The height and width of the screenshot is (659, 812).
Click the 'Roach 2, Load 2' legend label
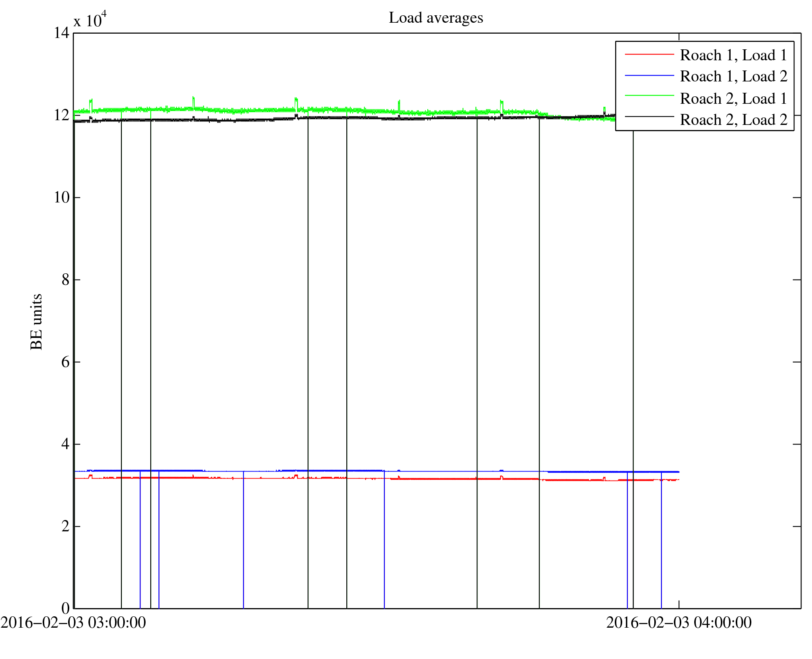[733, 120]
